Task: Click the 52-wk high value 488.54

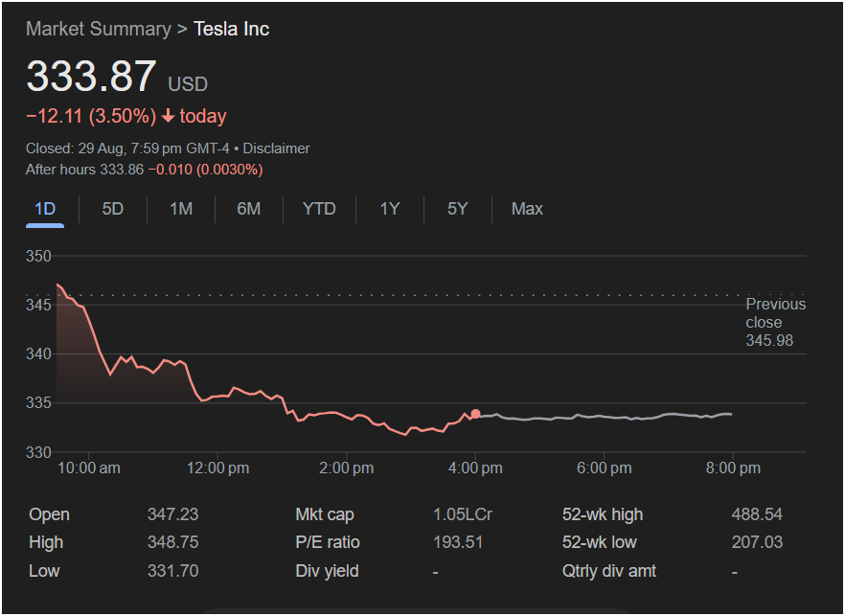Action: [757, 514]
